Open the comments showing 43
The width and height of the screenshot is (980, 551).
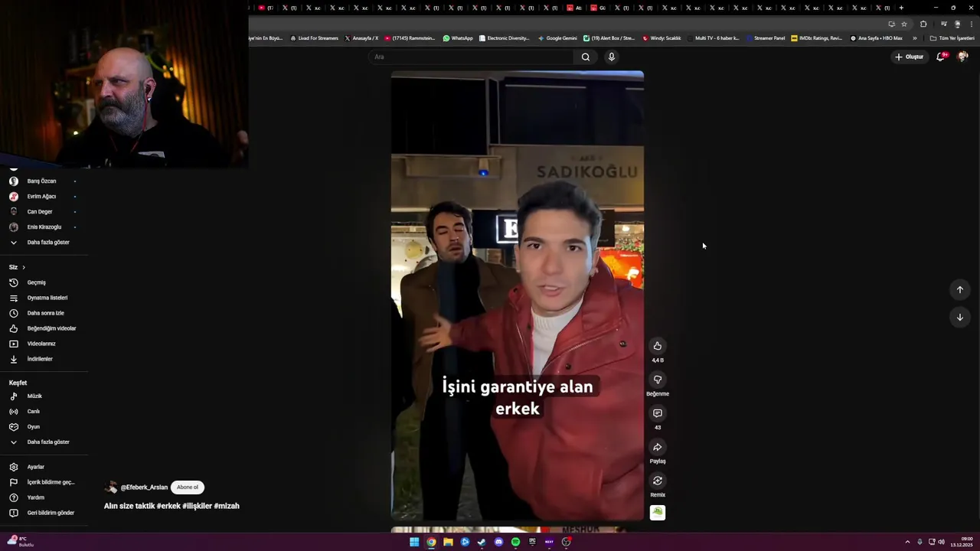pos(657,413)
